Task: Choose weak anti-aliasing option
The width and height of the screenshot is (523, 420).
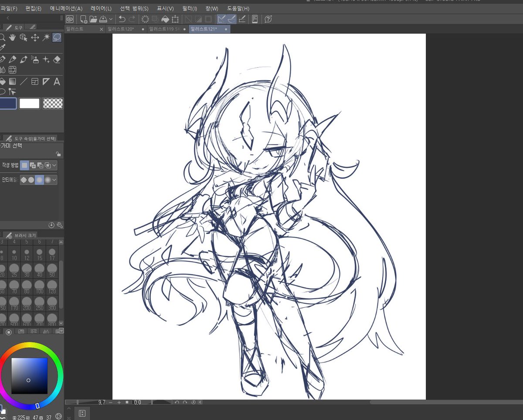Action: [31, 180]
